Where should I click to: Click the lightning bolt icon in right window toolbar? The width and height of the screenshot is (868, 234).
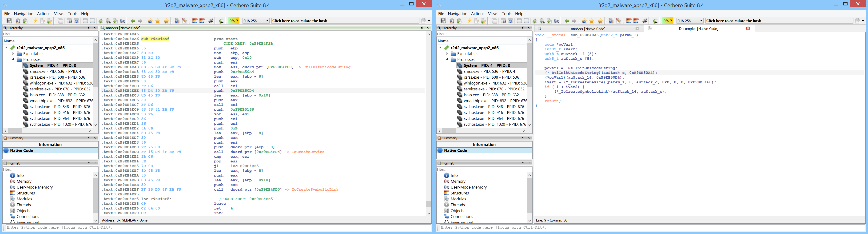pyautogui.click(x=469, y=21)
